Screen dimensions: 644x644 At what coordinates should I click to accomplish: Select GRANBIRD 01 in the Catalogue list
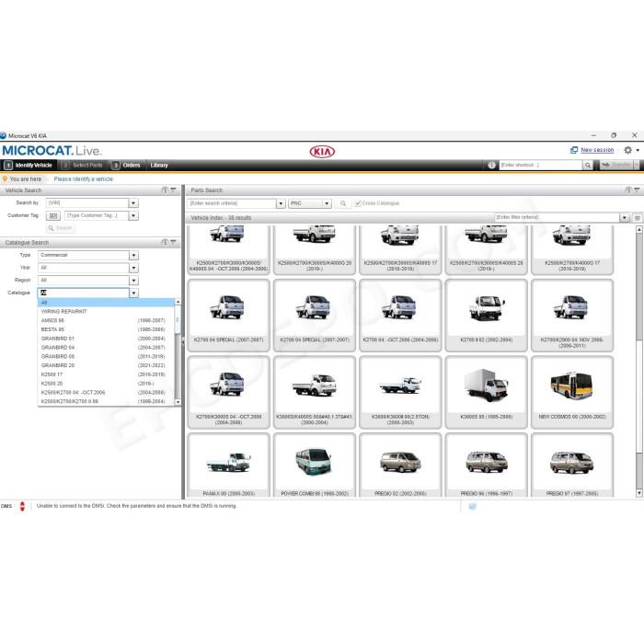[x=106, y=339]
